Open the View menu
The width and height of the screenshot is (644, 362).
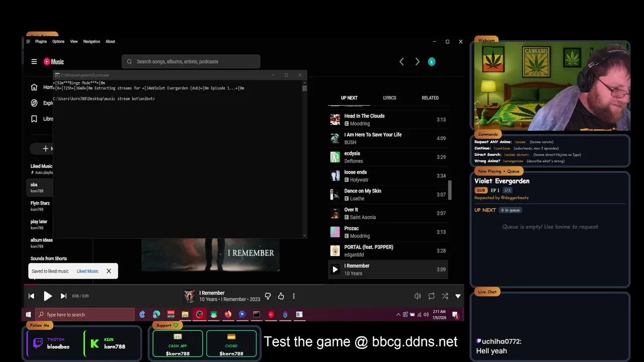[x=74, y=42]
